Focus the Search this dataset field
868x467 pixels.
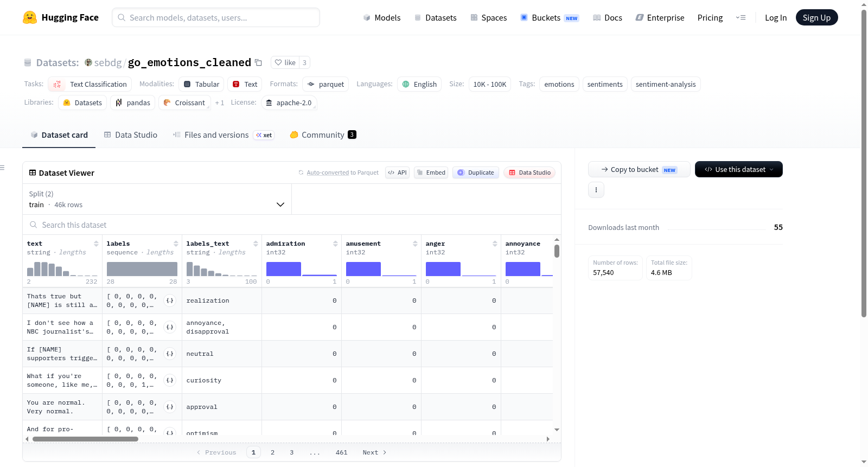292,225
